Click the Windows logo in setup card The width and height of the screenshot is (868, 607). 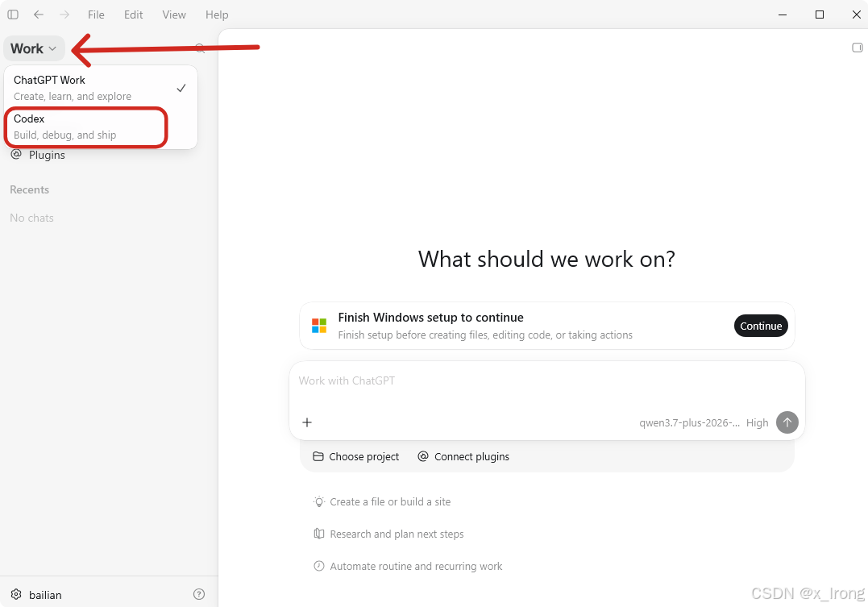coord(319,326)
